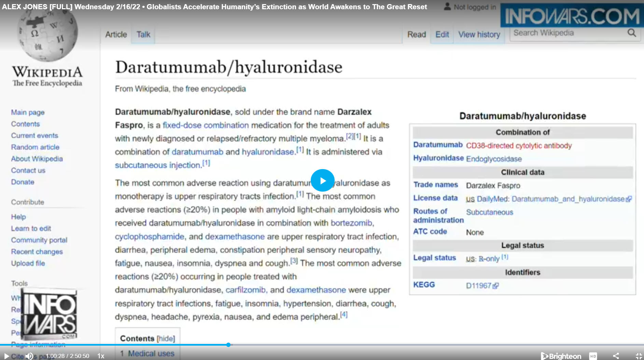This screenshot has width=644, height=360.
Task: Jump to 1 Medical uses section
Action: click(x=147, y=354)
